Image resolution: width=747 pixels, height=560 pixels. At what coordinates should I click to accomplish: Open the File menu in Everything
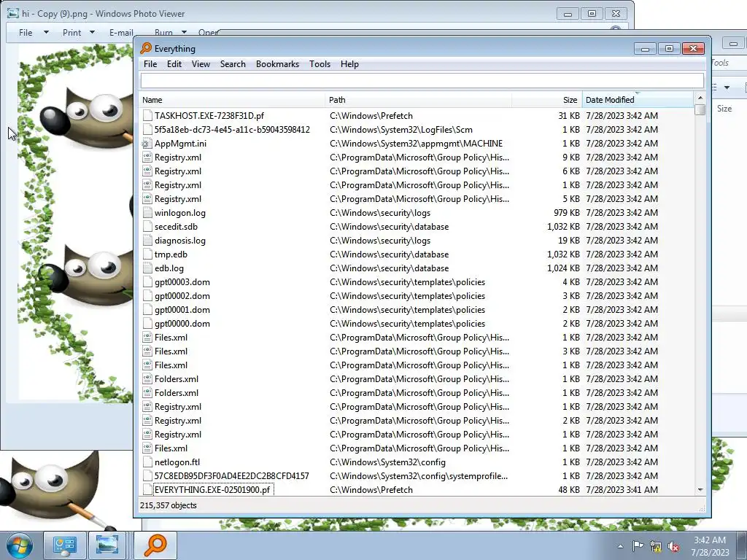(150, 64)
